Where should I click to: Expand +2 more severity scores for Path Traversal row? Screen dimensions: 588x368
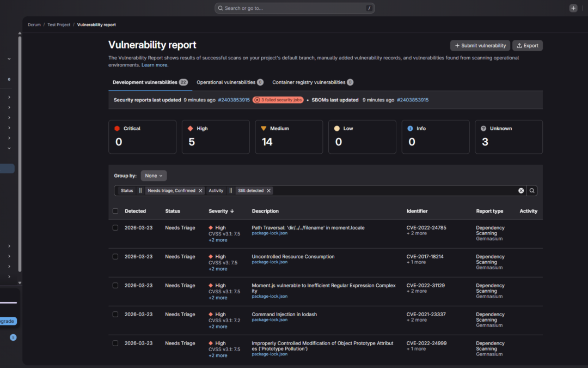(x=218, y=240)
